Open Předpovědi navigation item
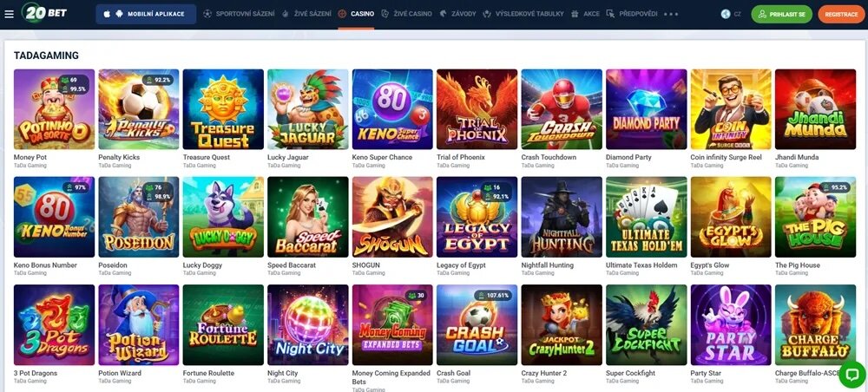Screen dimensions: 868x392 [x=632, y=14]
